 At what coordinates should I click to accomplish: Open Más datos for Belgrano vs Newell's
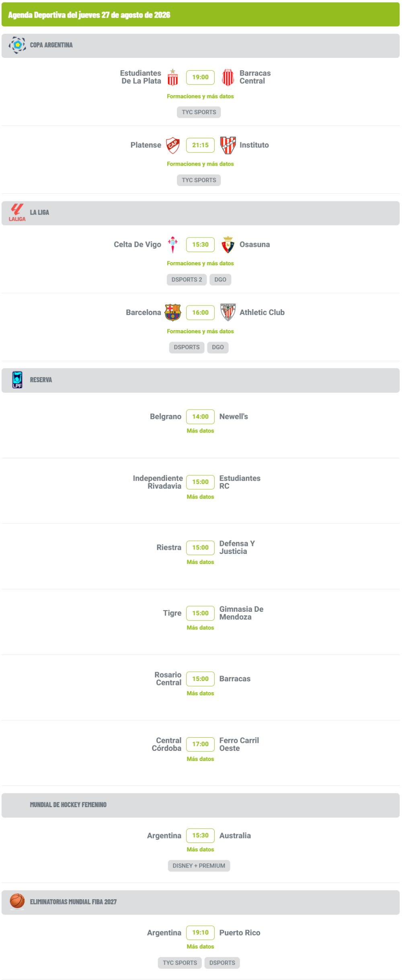coord(200,431)
